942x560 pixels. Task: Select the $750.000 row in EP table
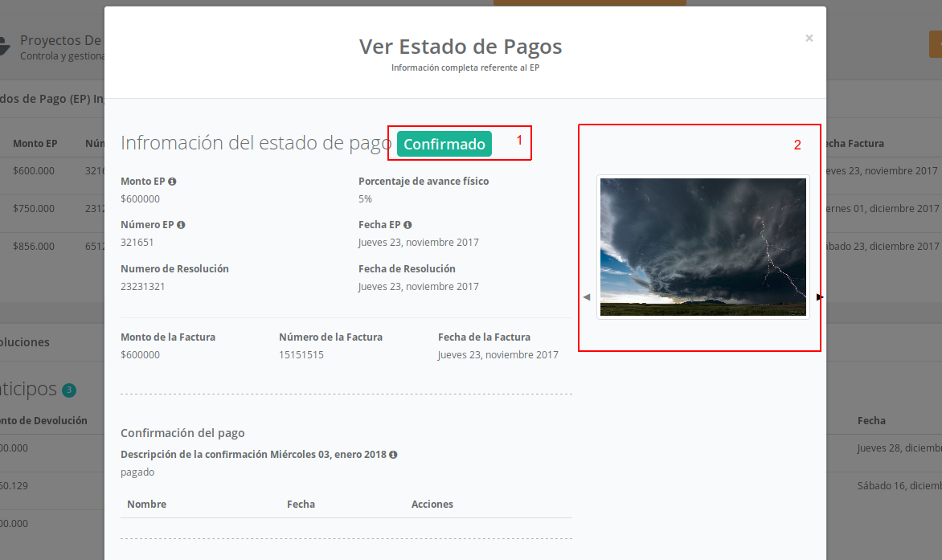tap(34, 208)
